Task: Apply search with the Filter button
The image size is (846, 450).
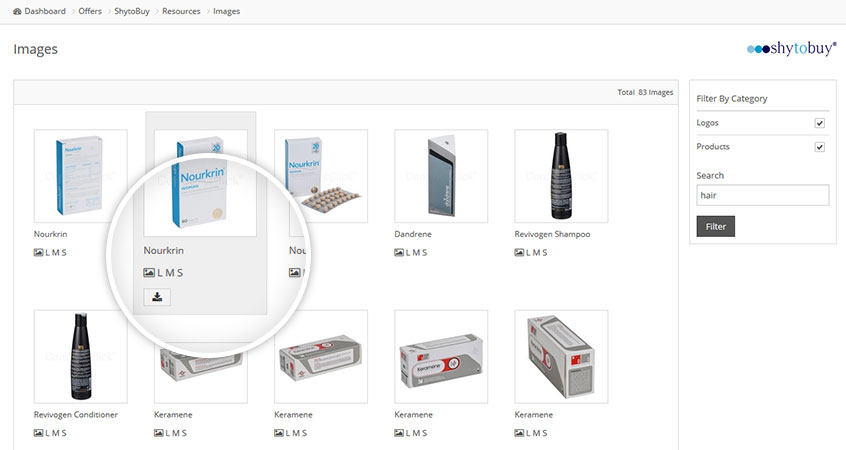Action: [715, 227]
